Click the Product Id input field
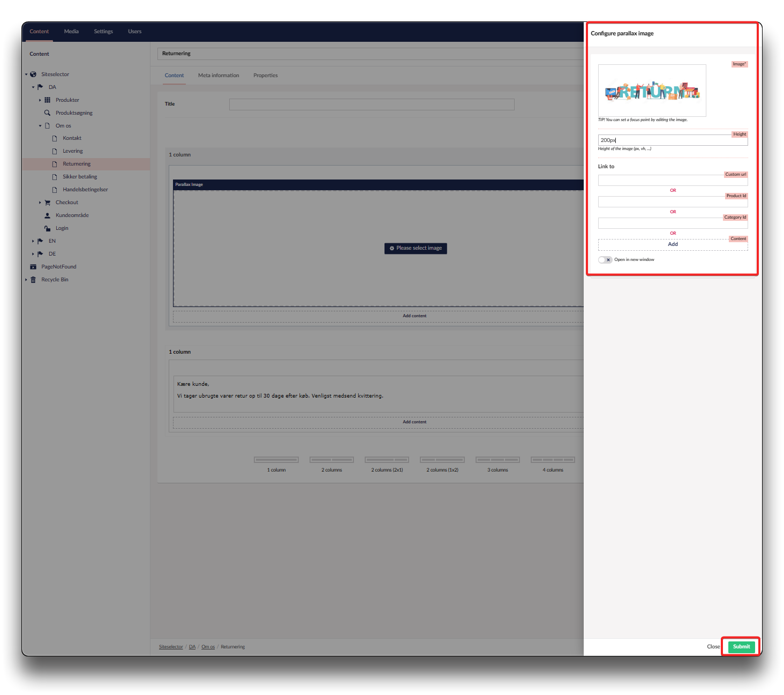The height and width of the screenshot is (695, 784). tap(673, 202)
